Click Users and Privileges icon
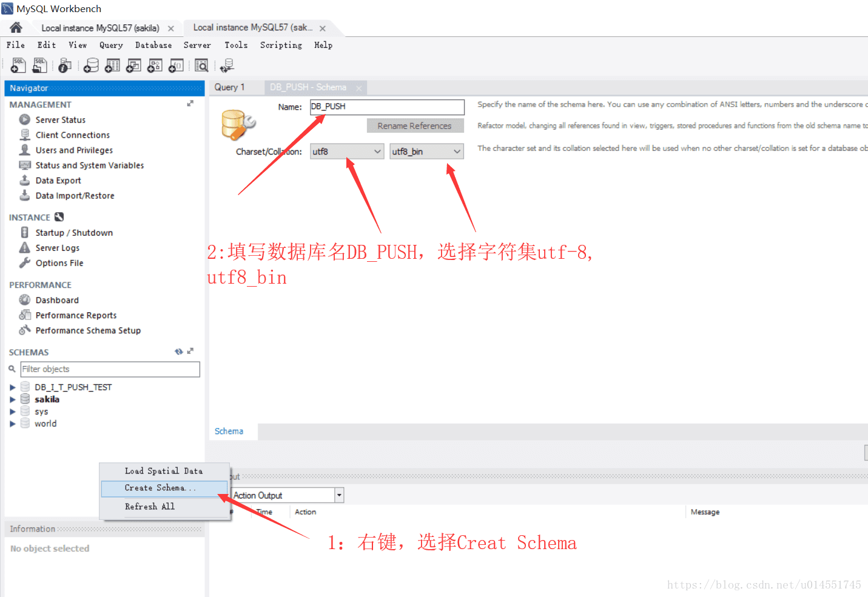Screen dimensions: 868x597 [x=25, y=150]
